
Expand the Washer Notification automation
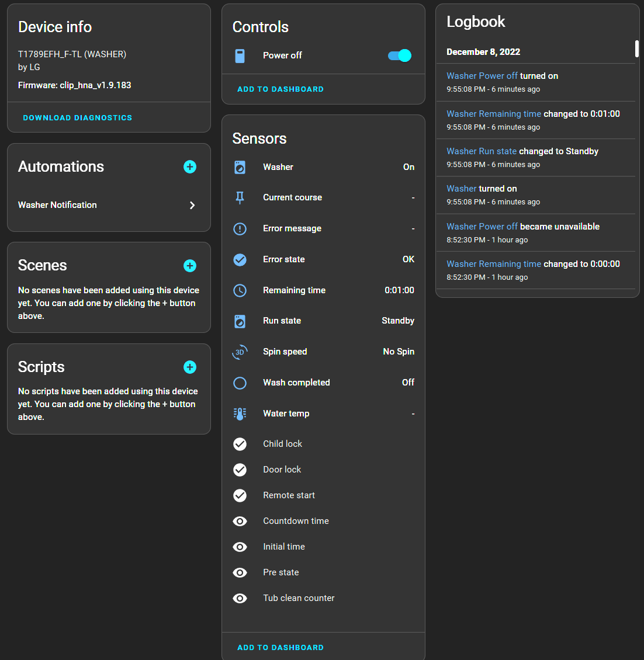pos(192,205)
